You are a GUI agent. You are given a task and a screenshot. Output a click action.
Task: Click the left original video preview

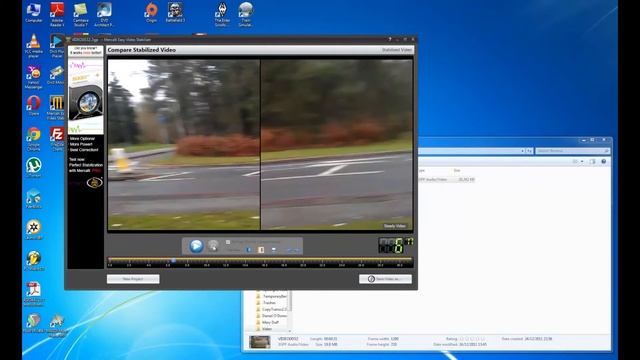184,144
